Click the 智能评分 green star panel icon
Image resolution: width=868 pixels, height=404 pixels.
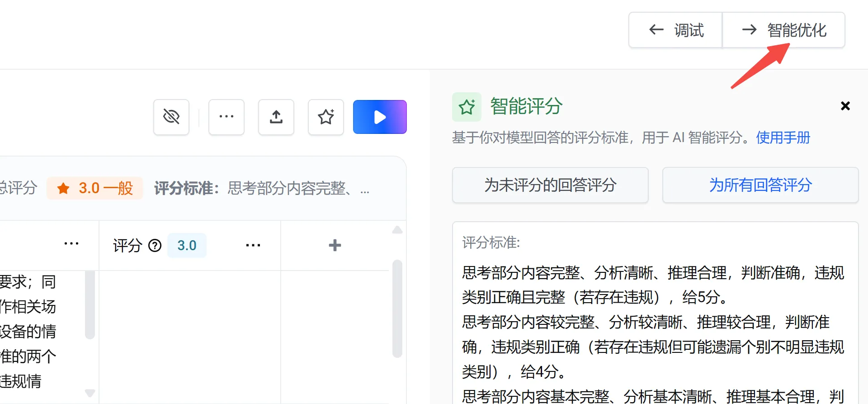pyautogui.click(x=467, y=107)
